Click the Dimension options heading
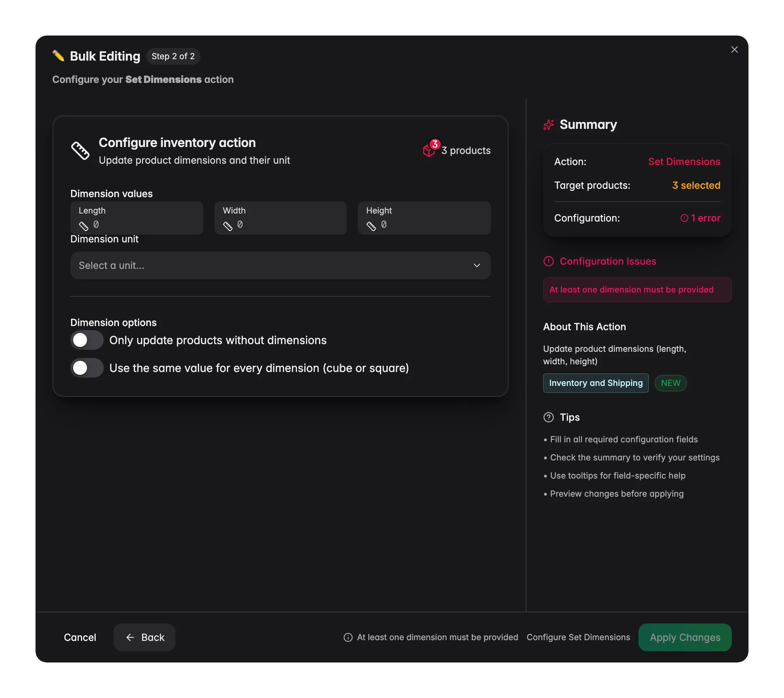 (113, 323)
